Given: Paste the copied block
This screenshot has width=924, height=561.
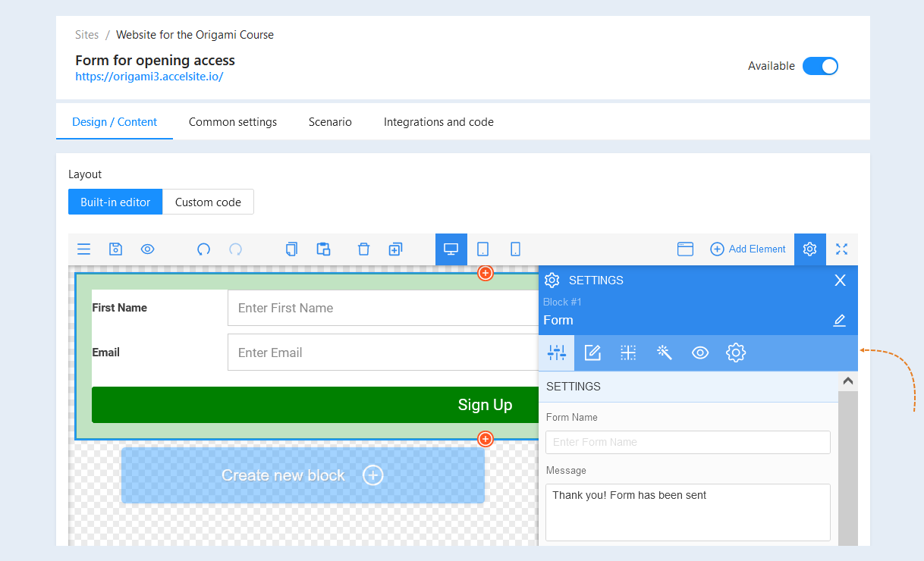Looking at the screenshot, I should click(x=323, y=249).
